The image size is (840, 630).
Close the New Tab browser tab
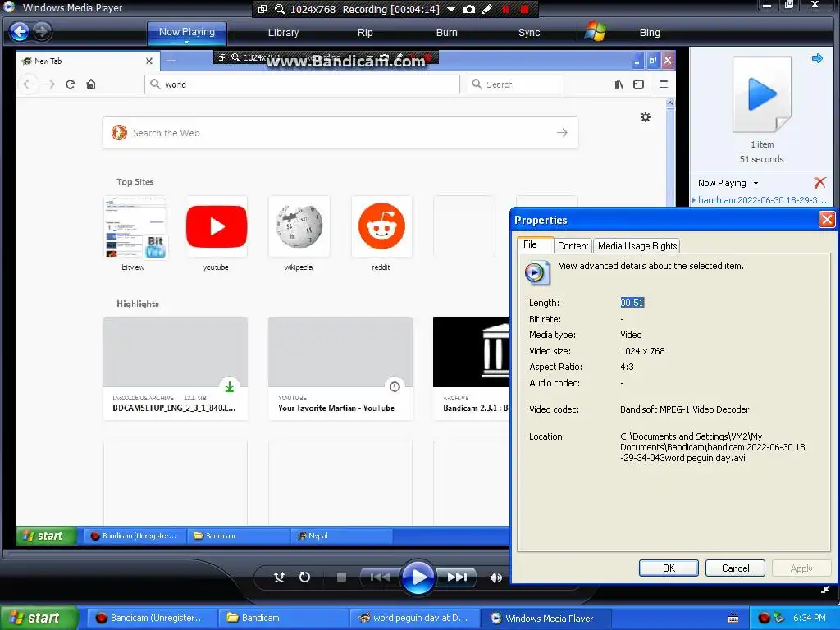coord(149,61)
